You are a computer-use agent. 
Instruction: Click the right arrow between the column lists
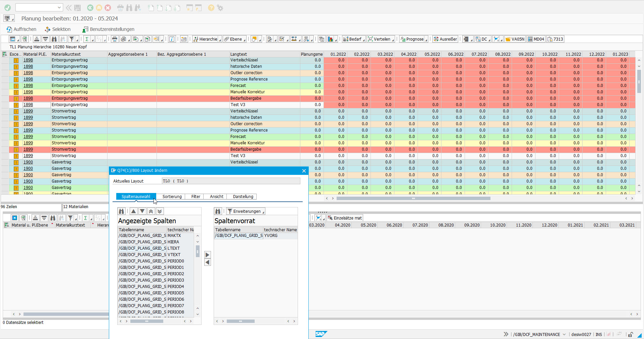click(208, 255)
